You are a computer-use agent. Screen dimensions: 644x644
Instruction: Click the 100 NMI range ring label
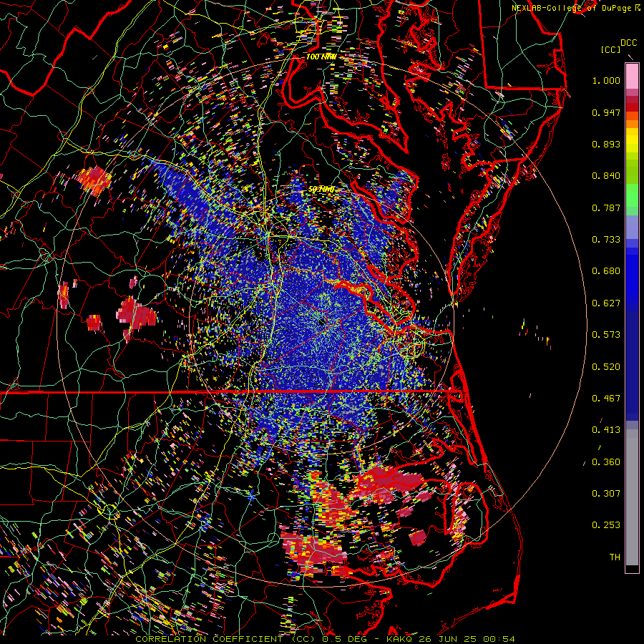tap(321, 57)
